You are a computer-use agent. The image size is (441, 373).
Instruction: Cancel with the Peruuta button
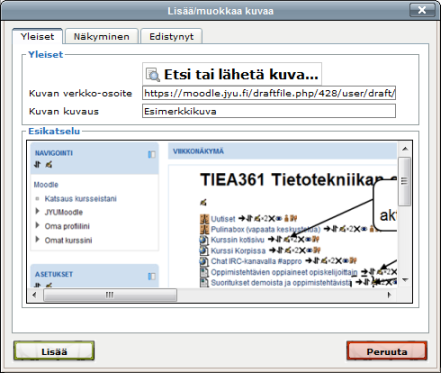pyautogui.click(x=387, y=351)
